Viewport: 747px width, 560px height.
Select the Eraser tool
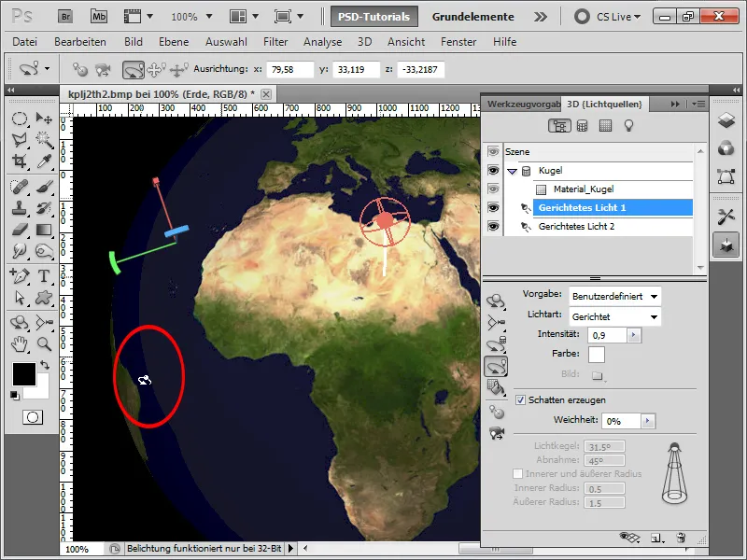20,230
